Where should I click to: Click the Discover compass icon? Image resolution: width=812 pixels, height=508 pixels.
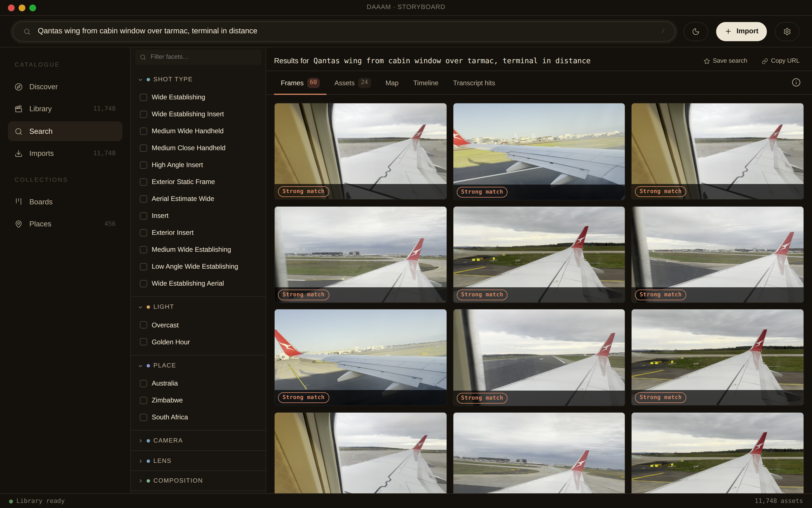(18, 87)
